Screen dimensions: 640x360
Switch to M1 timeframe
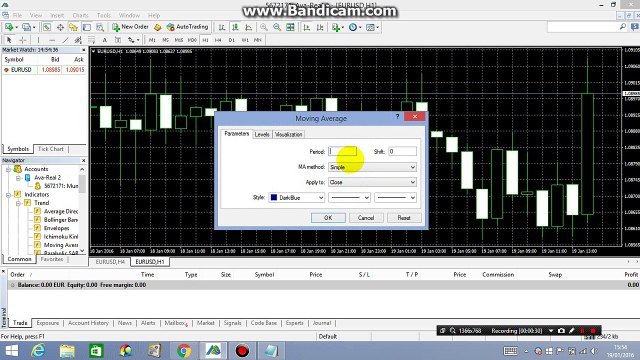tap(152, 40)
